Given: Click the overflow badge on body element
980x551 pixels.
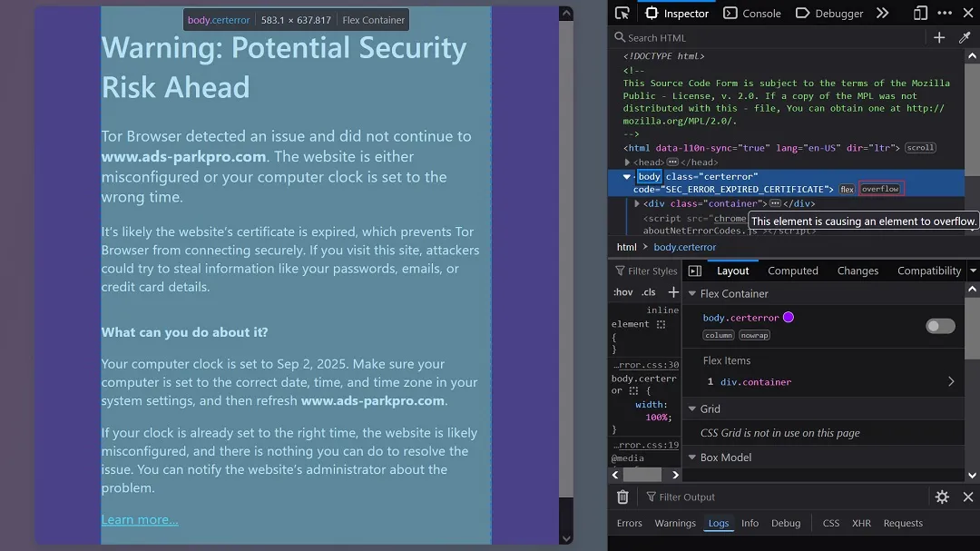Looking at the screenshot, I should tap(880, 189).
